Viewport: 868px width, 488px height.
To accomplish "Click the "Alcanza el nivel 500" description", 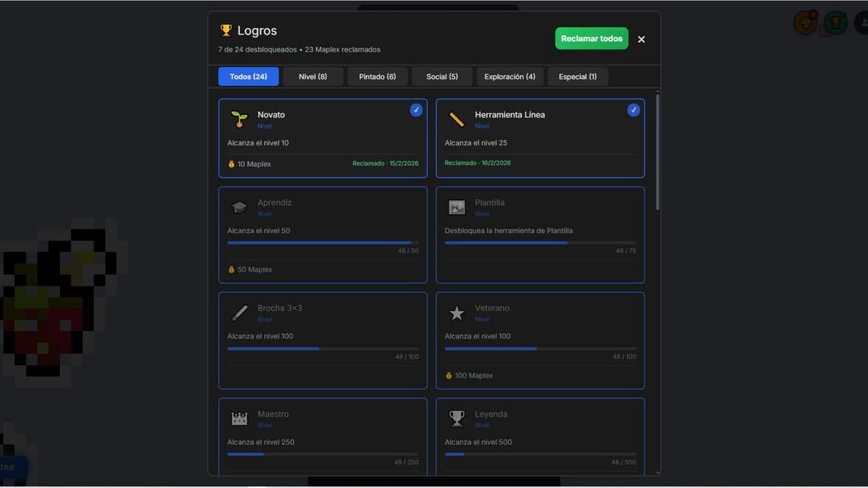I will pyautogui.click(x=479, y=443).
